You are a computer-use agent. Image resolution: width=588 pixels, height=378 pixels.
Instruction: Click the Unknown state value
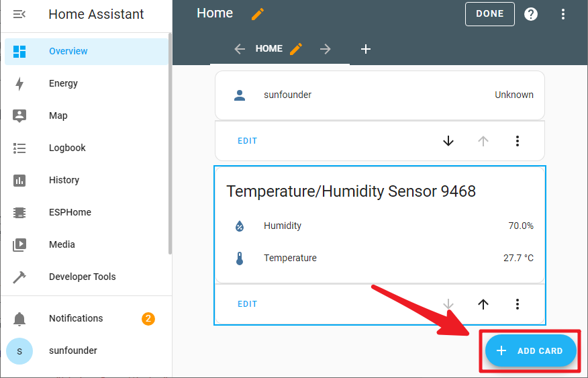(x=513, y=95)
